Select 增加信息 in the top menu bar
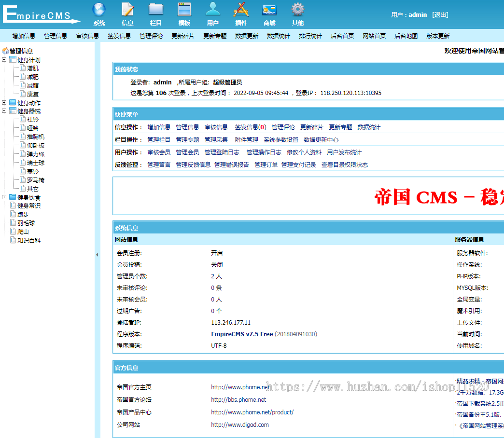 (x=24, y=36)
